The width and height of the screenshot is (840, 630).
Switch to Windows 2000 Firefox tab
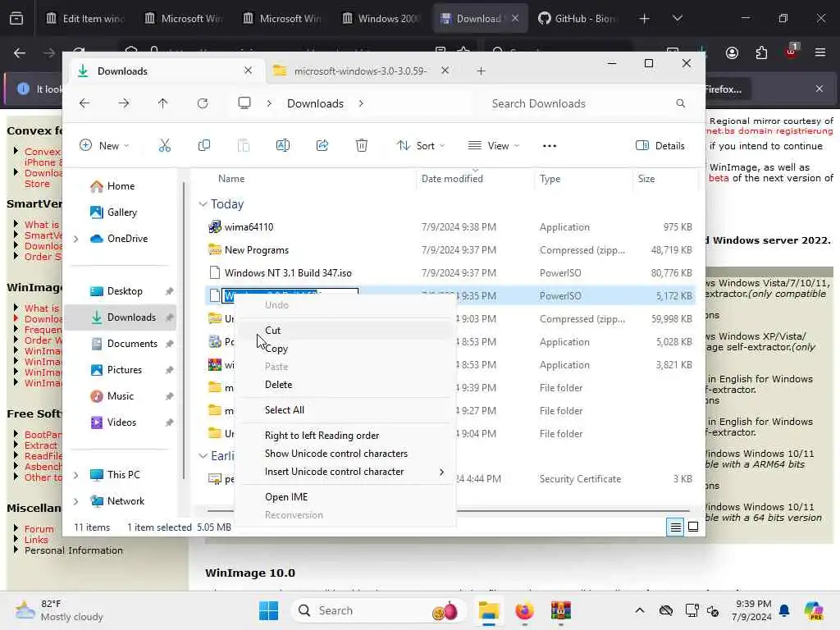(x=381, y=18)
